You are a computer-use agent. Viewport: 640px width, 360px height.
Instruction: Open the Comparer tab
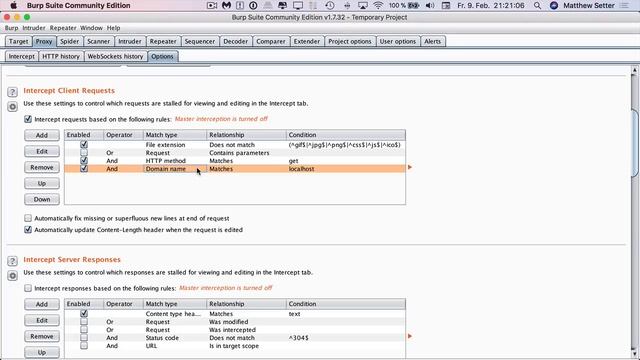[x=271, y=41]
